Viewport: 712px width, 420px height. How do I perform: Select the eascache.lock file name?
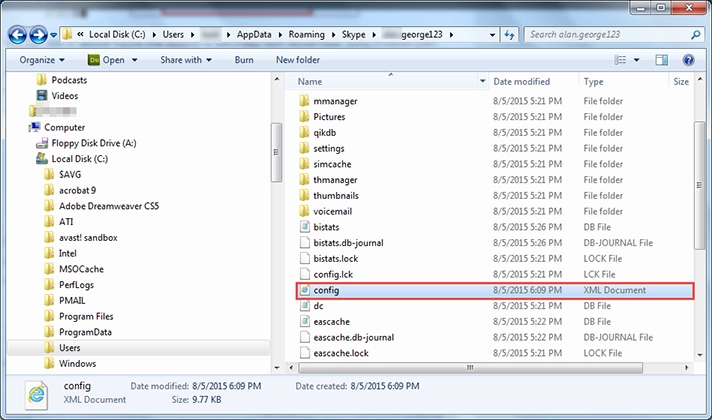pyautogui.click(x=341, y=353)
